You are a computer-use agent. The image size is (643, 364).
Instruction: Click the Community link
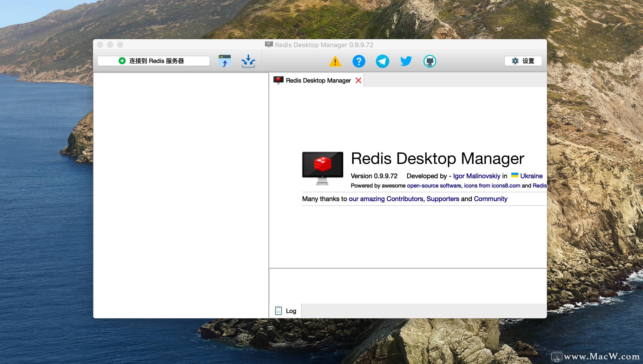pos(490,199)
